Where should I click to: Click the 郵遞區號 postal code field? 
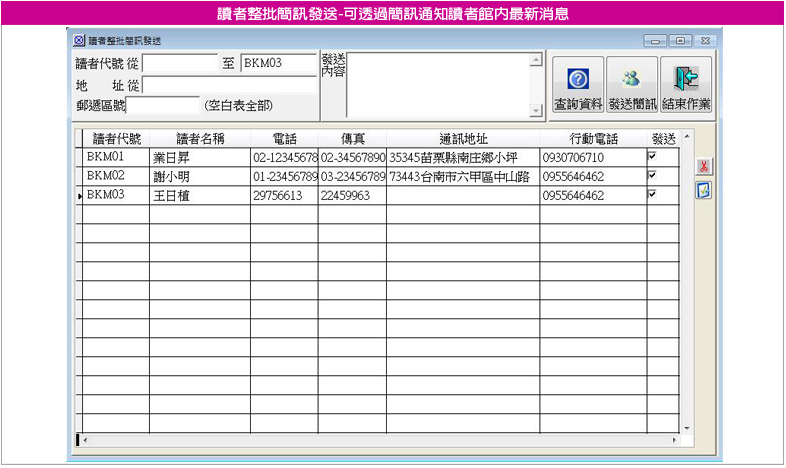click(x=163, y=105)
